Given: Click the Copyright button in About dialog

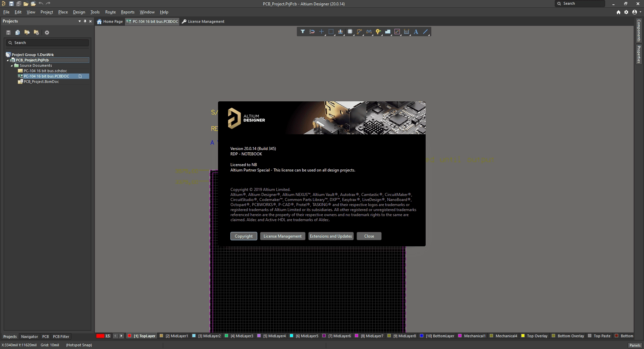Looking at the screenshot, I should tap(244, 236).
